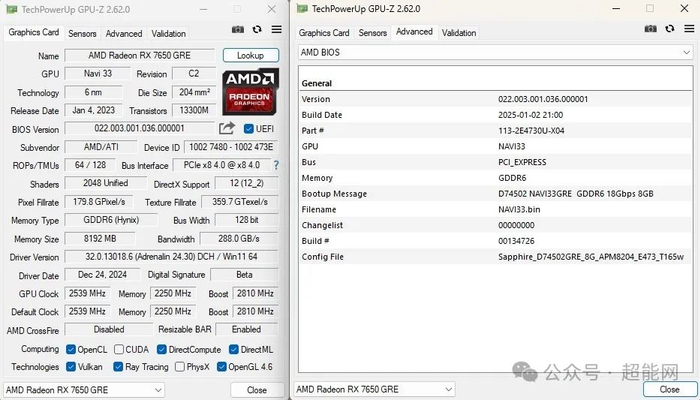700x400 pixels.
Task: Click the Resizable BAR Enabled field
Action: point(247,329)
